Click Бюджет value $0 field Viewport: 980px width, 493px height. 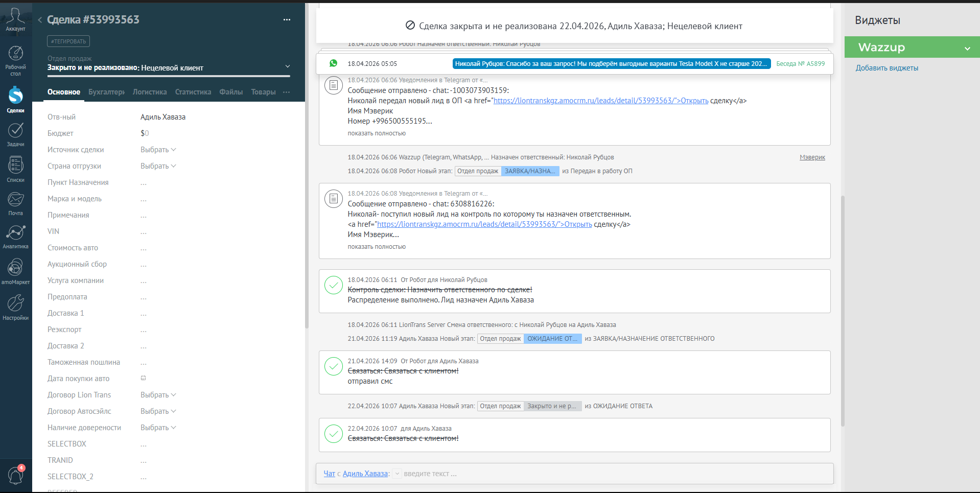pos(145,133)
